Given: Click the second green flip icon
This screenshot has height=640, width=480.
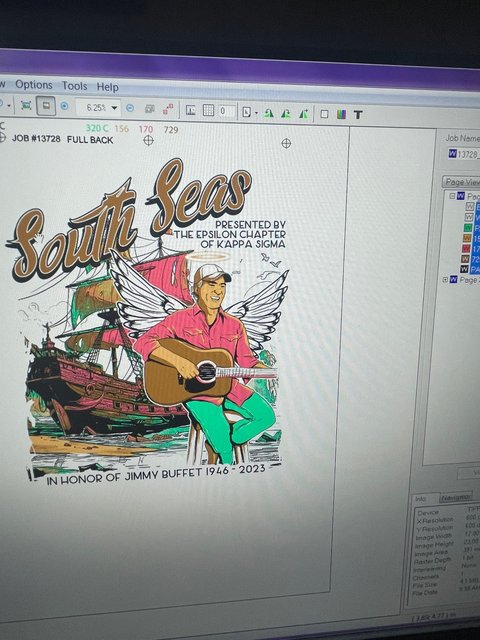Looking at the screenshot, I should point(286,113).
